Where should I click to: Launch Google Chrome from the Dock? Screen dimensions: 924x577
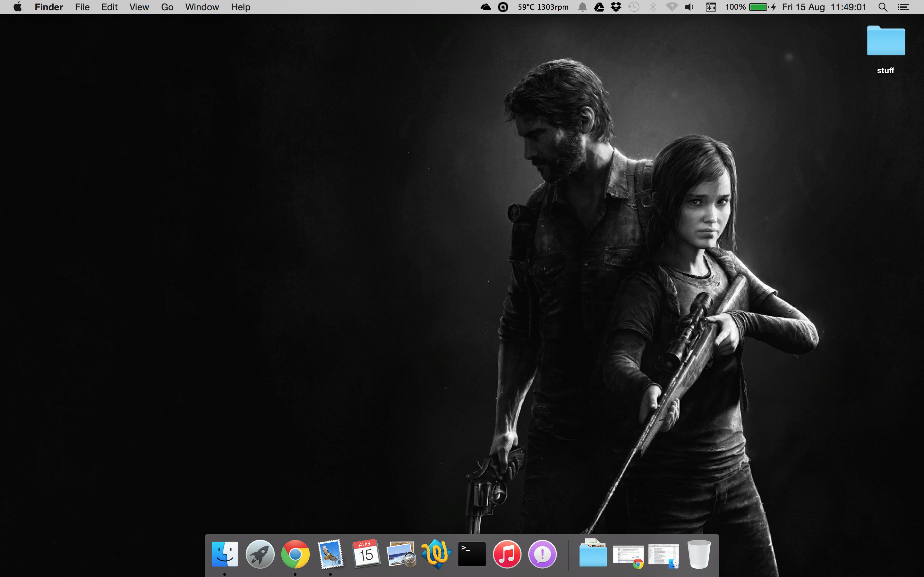coord(295,554)
